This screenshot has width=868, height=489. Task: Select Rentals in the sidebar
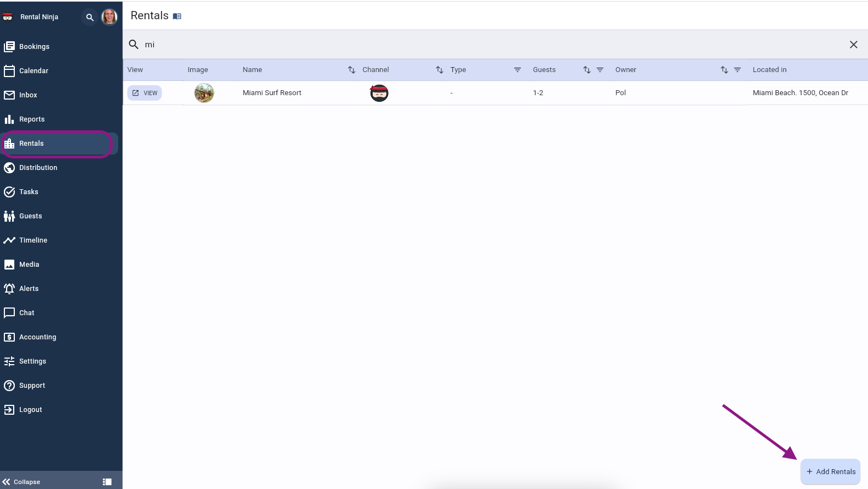pos(59,144)
